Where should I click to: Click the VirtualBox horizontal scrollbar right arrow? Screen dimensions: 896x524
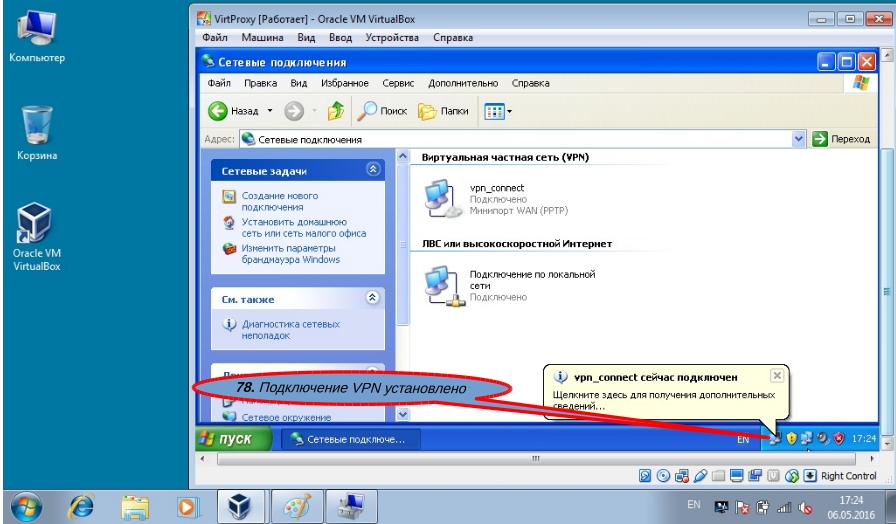871,458
